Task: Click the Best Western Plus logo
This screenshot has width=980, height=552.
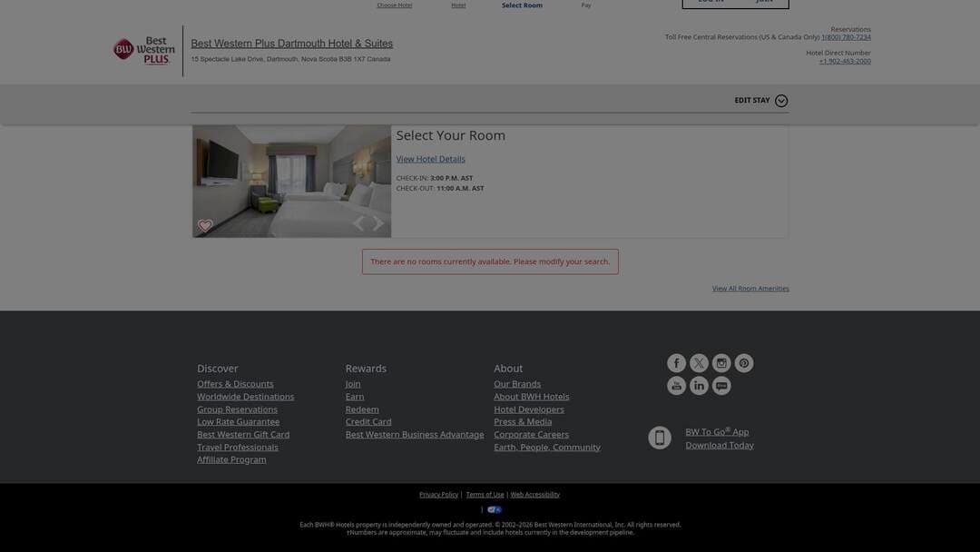Action: pos(142,50)
